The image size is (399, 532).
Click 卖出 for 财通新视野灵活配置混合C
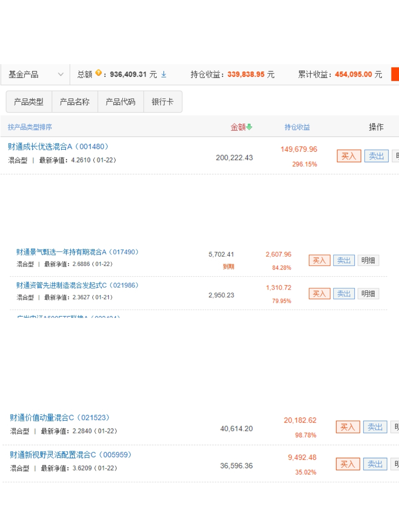(375, 464)
